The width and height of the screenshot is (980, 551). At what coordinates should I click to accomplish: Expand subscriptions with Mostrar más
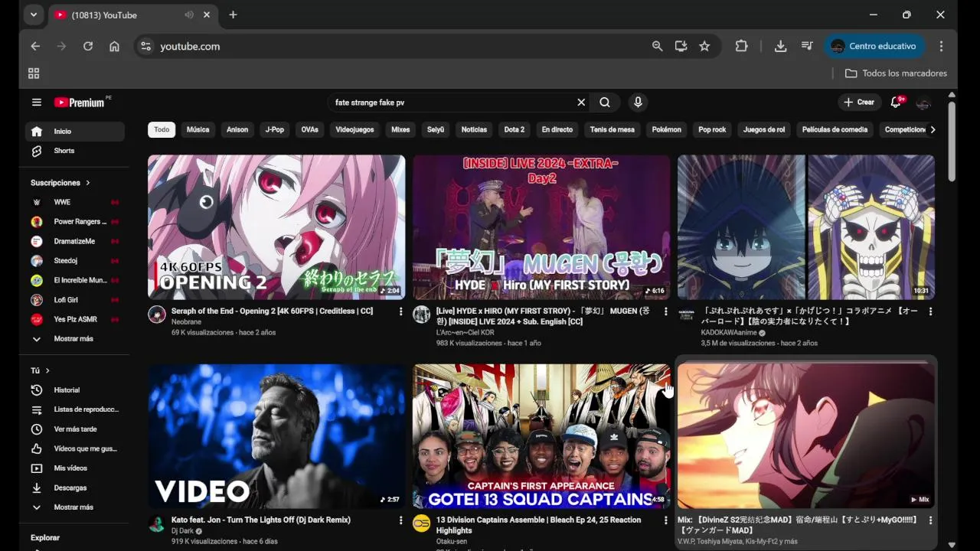pyautogui.click(x=75, y=339)
